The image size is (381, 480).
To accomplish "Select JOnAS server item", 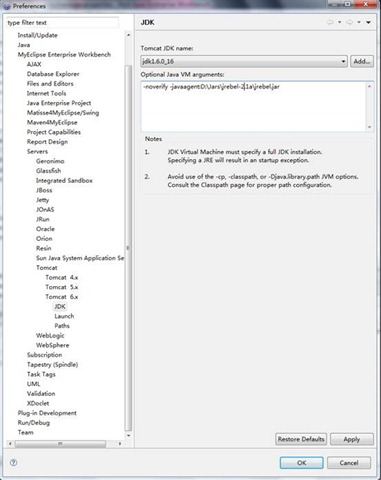I will coord(45,209).
